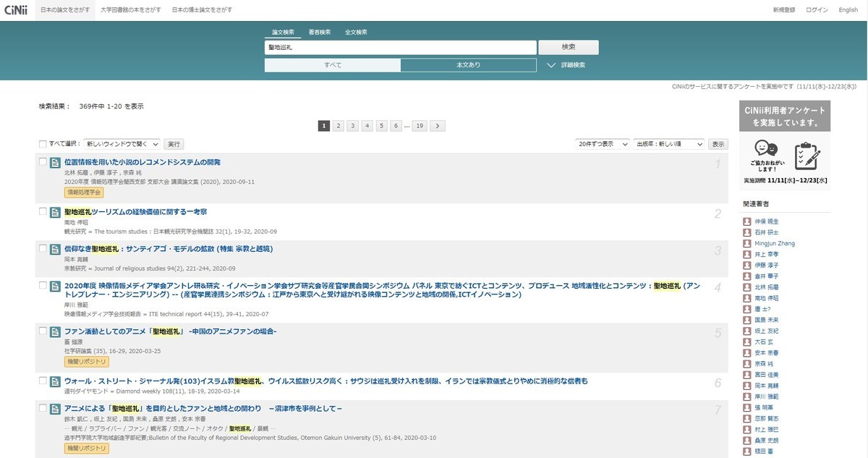
Task: Click author icon beside 桑原 史朗
Action: tap(747, 440)
